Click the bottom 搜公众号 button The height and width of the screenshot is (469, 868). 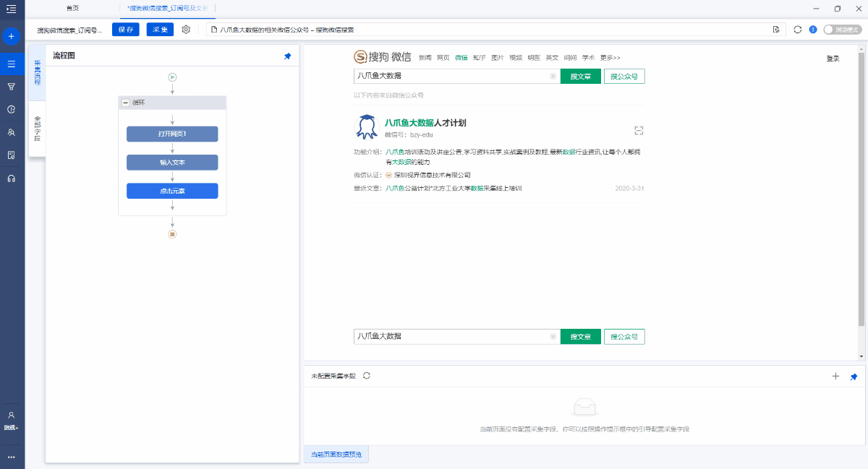tap(624, 336)
